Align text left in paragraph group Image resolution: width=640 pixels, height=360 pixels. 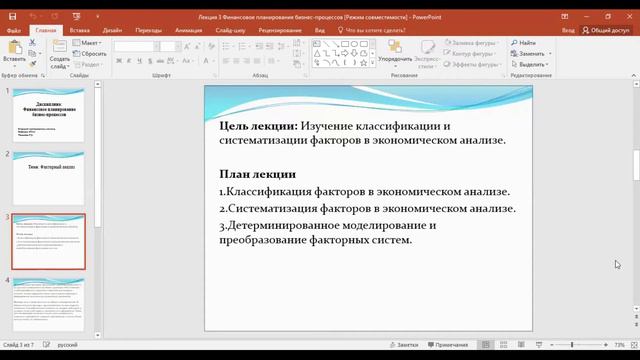(x=226, y=61)
